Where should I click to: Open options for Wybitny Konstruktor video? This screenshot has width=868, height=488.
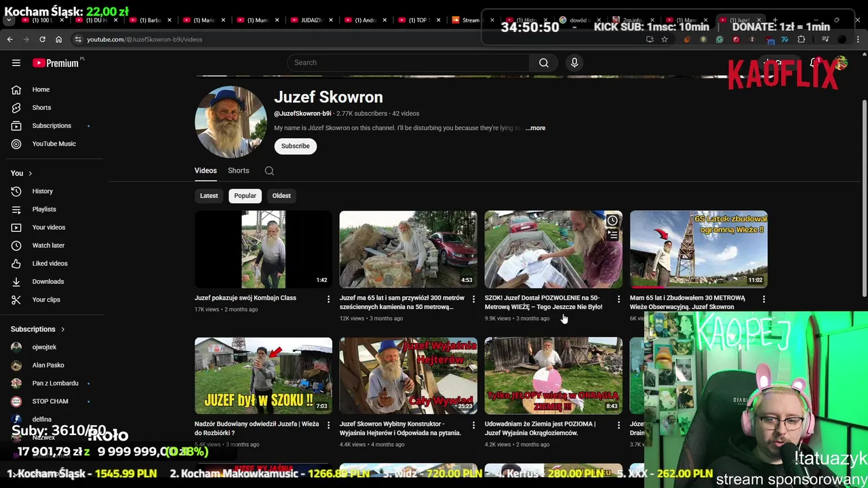pyautogui.click(x=473, y=425)
